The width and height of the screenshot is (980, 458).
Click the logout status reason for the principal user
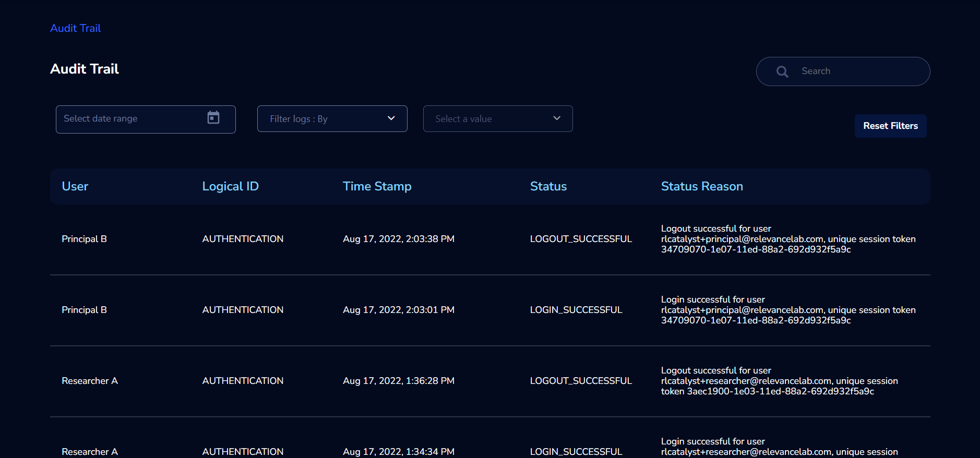[788, 239]
